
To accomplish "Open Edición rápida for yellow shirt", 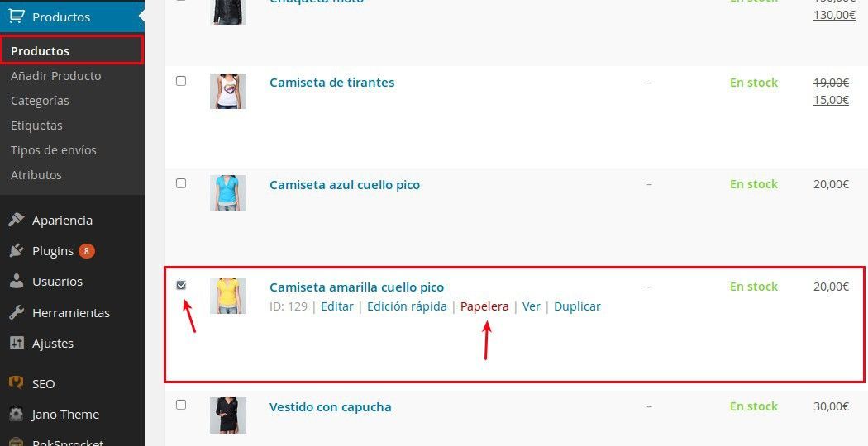I will pyautogui.click(x=407, y=306).
